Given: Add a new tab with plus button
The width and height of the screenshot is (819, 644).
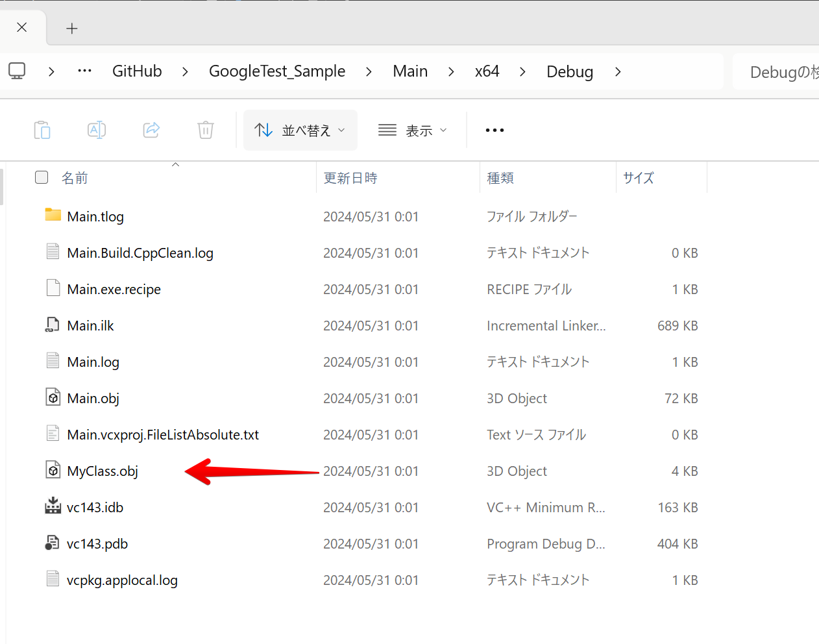Looking at the screenshot, I should click(72, 29).
